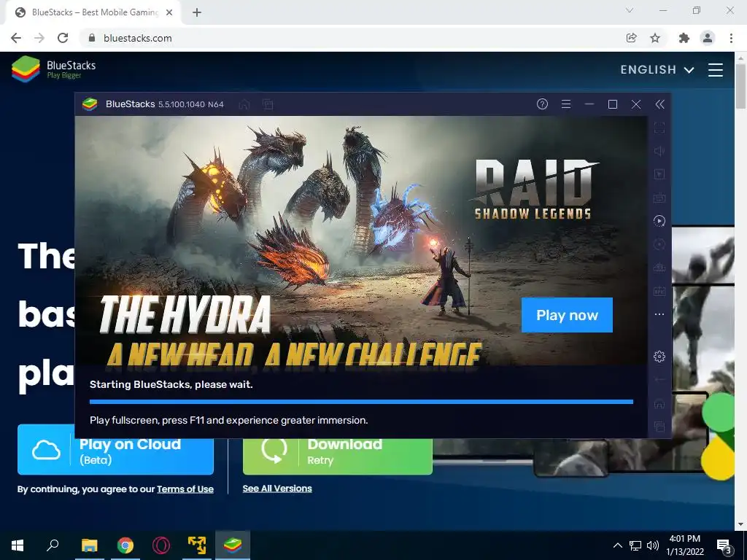Click the Android home icon in BlueStacks sidebar

pyautogui.click(x=659, y=404)
